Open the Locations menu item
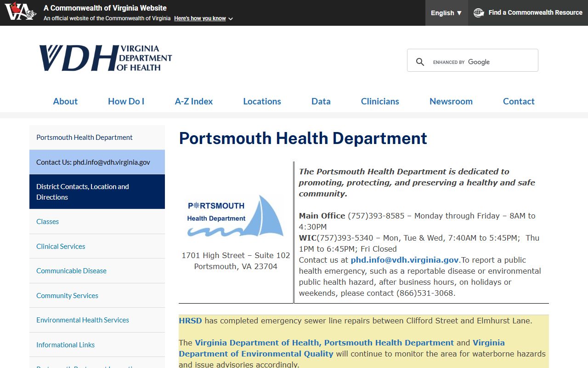The height and width of the screenshot is (368, 588). click(262, 101)
